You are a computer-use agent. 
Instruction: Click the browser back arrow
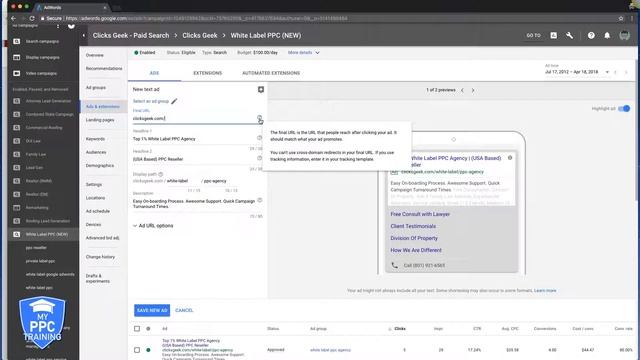13,18
